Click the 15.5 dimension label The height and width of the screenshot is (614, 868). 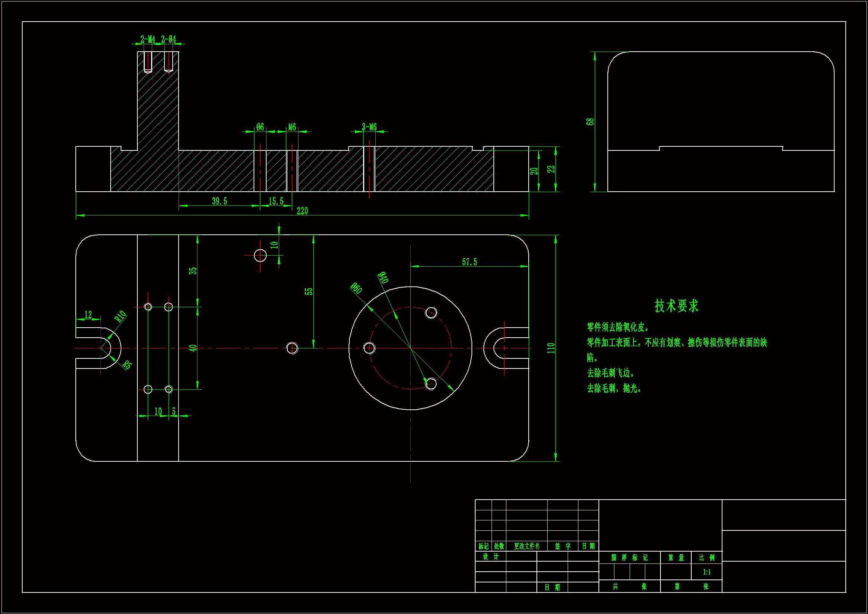click(276, 201)
